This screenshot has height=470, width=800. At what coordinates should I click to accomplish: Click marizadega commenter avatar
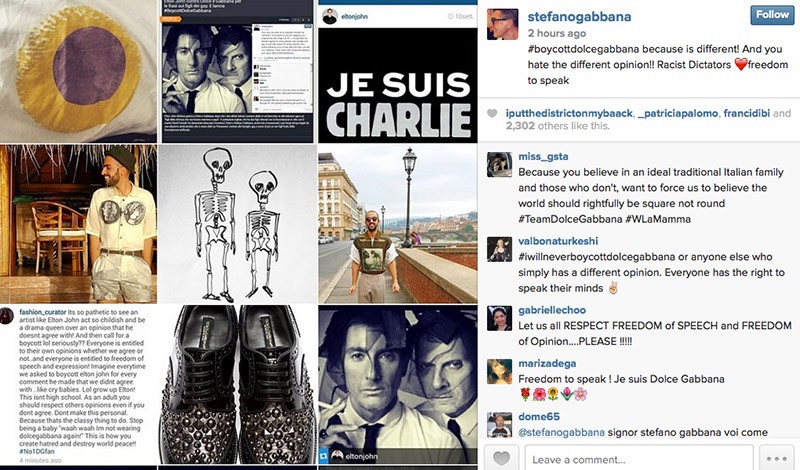(x=499, y=372)
